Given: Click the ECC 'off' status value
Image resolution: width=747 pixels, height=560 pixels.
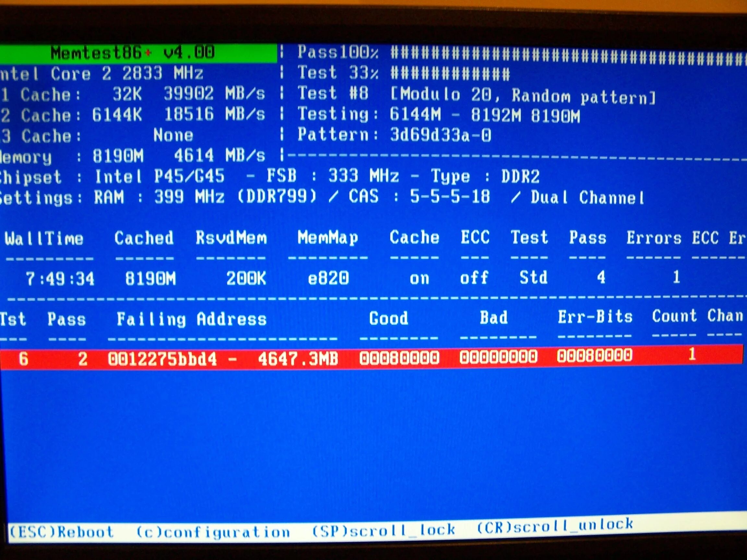Looking at the screenshot, I should (x=474, y=278).
